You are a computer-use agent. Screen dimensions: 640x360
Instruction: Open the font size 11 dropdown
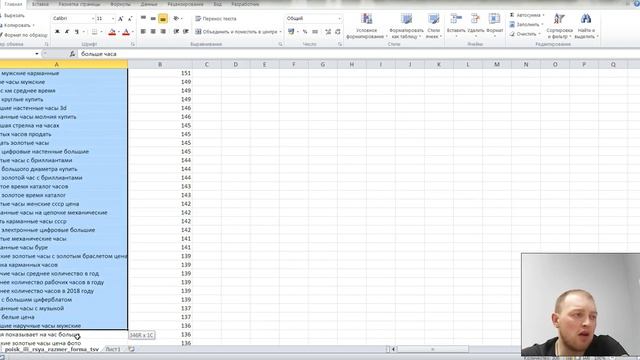(x=113, y=19)
